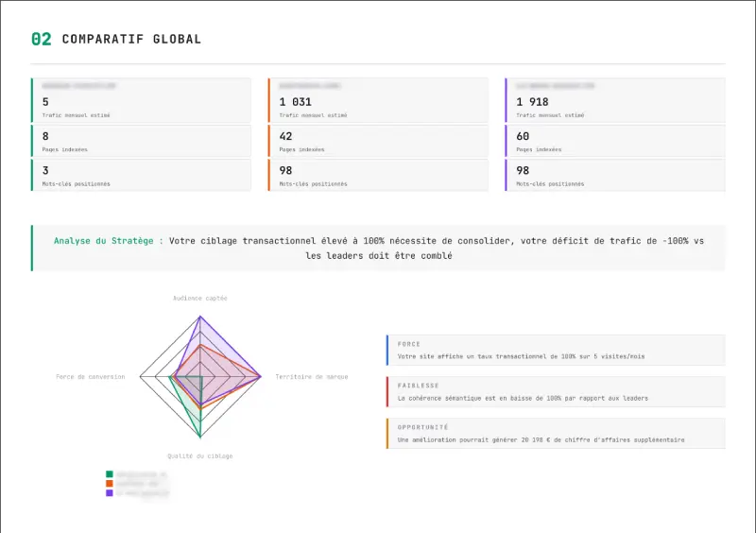Click the purple polygon top vertex on radar chart
This screenshot has height=533, width=756.
pos(200,317)
